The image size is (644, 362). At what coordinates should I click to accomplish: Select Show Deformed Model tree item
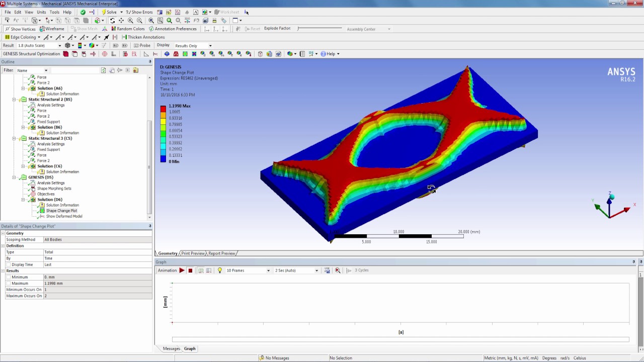[64, 216]
